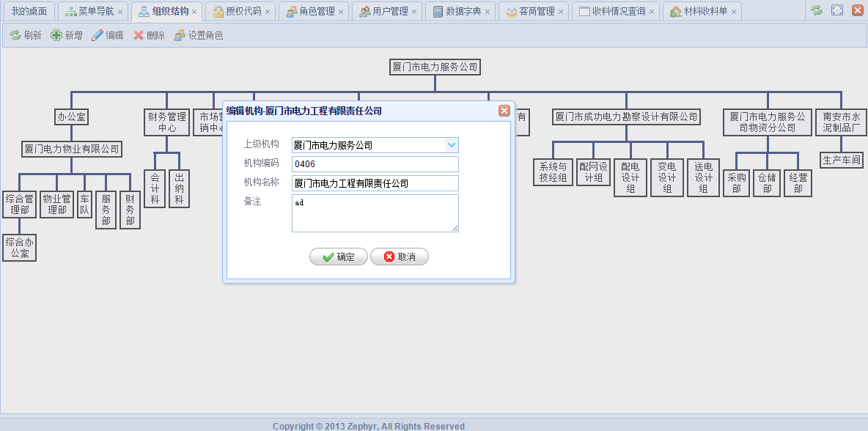The image size is (868, 431).
Task: Click the 取消 cancel button
Action: tap(399, 257)
